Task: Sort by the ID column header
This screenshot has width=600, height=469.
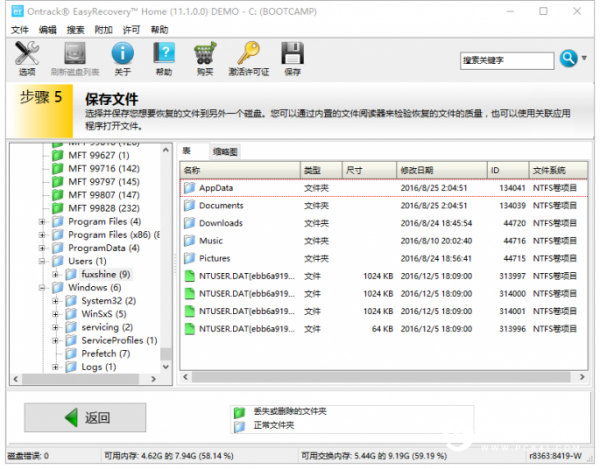Action: (x=508, y=170)
